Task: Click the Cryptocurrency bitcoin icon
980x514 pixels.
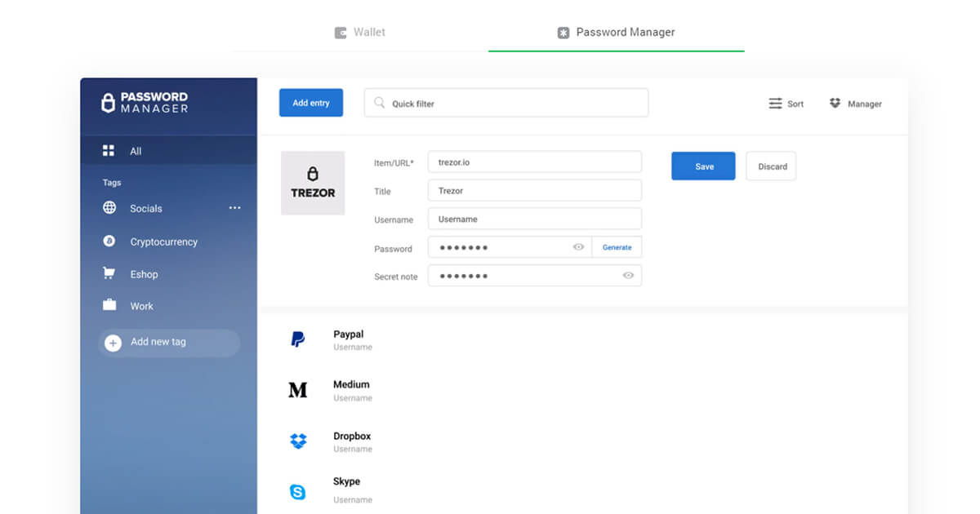Action: [109, 241]
